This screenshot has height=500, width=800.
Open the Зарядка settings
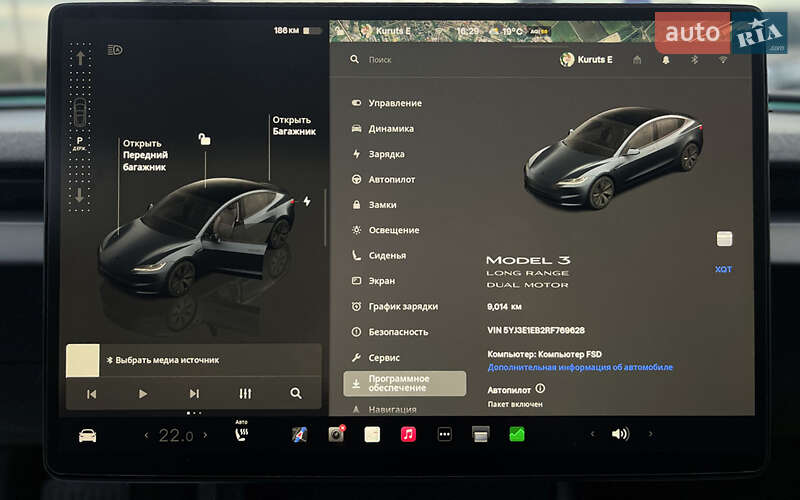click(x=378, y=154)
